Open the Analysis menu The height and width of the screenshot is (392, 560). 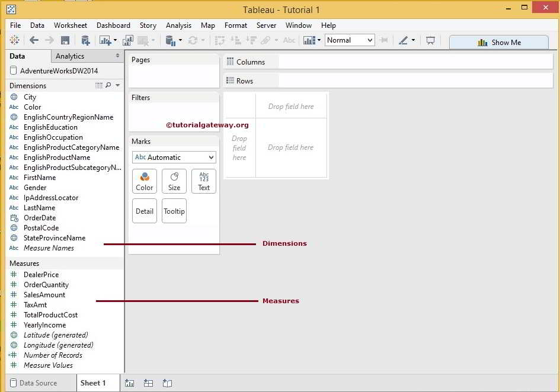[178, 25]
